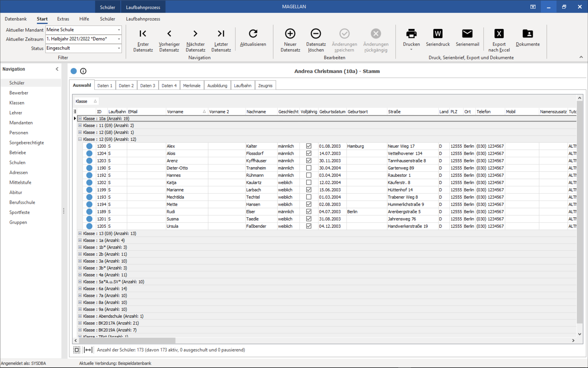Export nach Excel
The image size is (588, 368).
click(x=499, y=40)
